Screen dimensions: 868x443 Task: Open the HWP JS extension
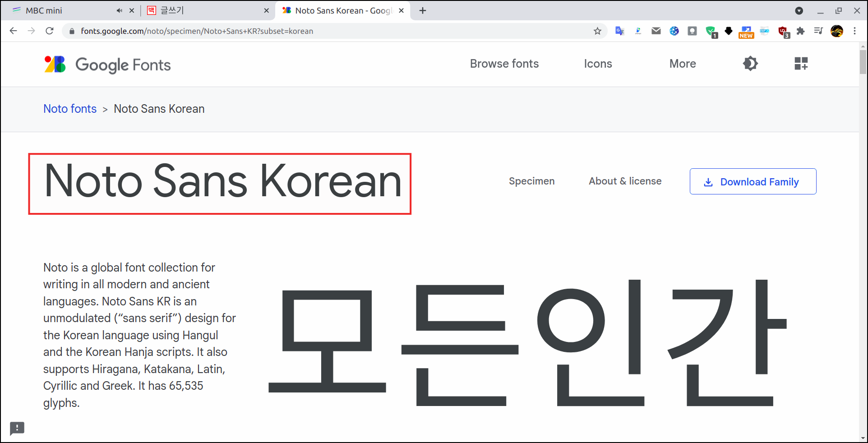764,31
